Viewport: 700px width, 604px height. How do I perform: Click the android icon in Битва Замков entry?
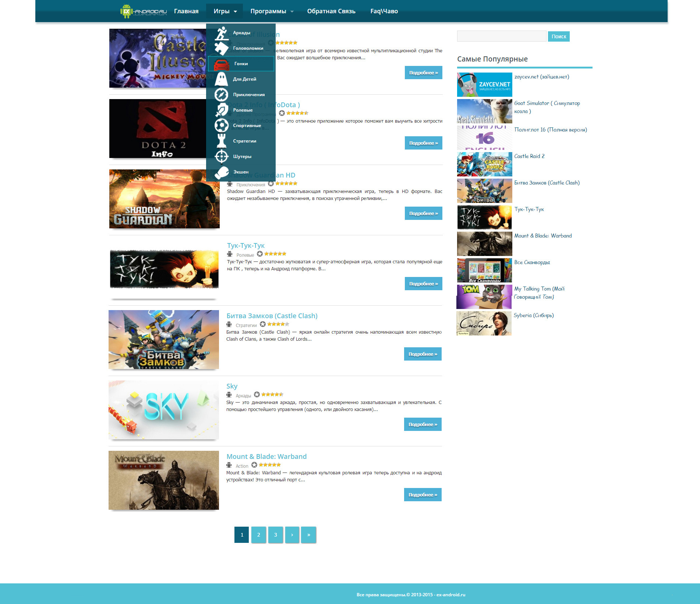pos(229,324)
